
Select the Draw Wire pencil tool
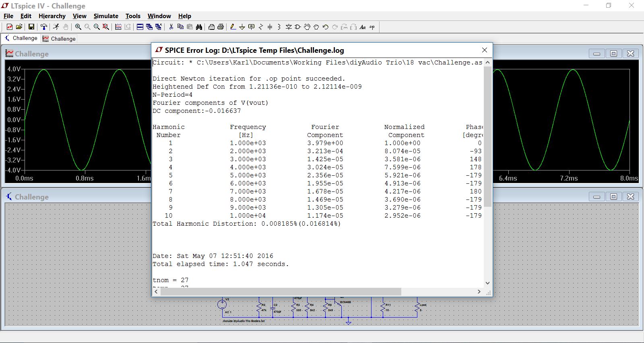click(x=233, y=27)
